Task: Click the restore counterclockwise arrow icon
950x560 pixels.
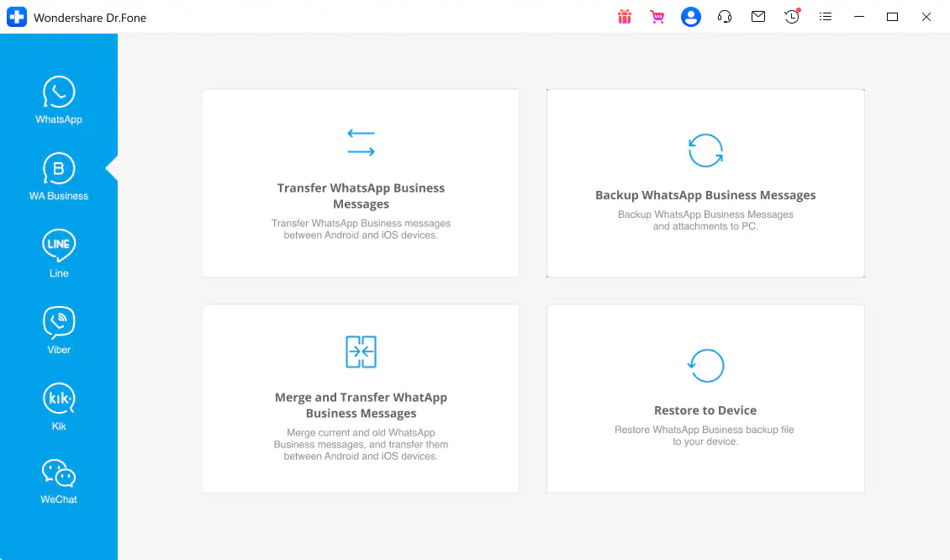Action: (706, 366)
